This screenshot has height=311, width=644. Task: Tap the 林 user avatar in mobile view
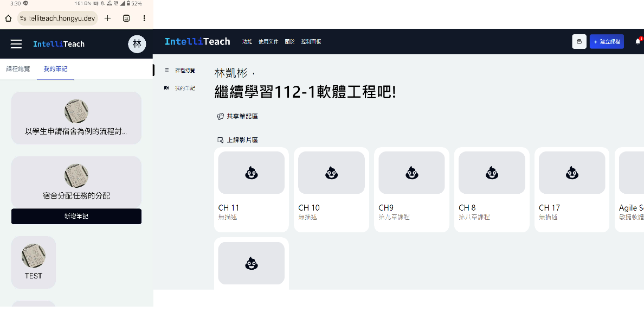pyautogui.click(x=137, y=44)
